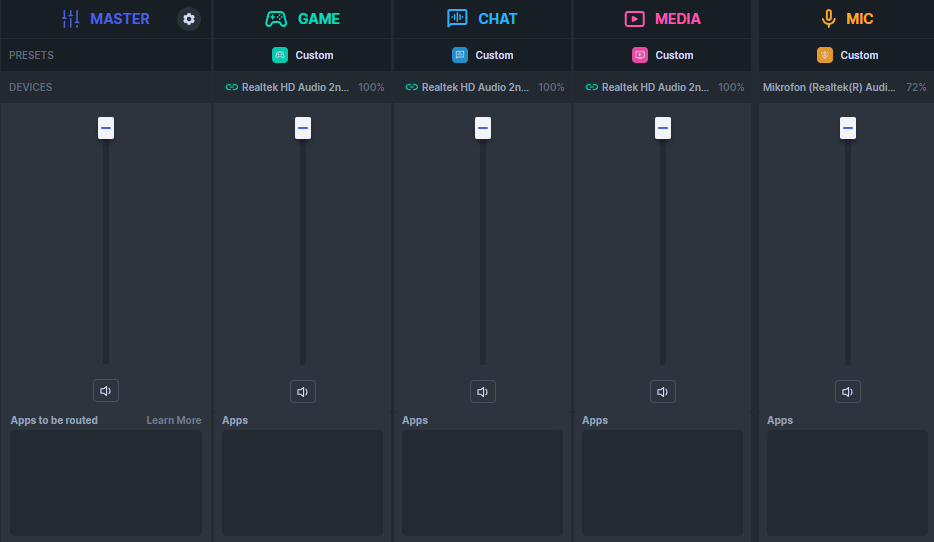Click the Mic volume slider handle
Image resolution: width=934 pixels, height=542 pixels.
tap(848, 127)
